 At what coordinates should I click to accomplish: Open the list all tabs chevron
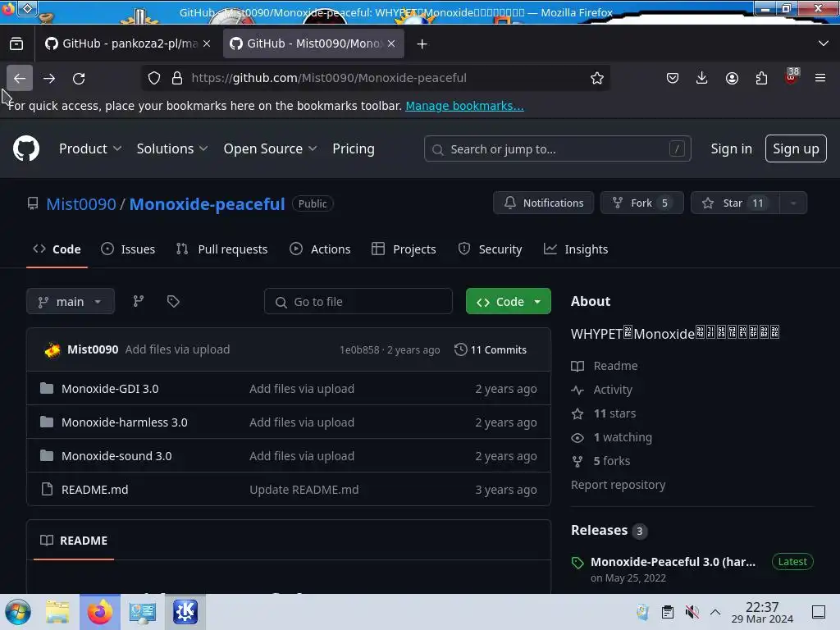[x=824, y=43]
